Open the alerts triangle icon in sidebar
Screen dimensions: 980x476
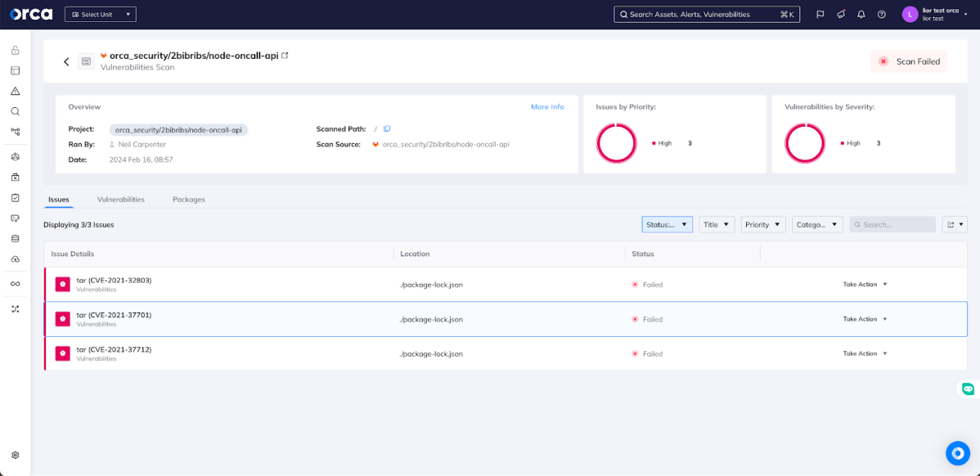15,92
